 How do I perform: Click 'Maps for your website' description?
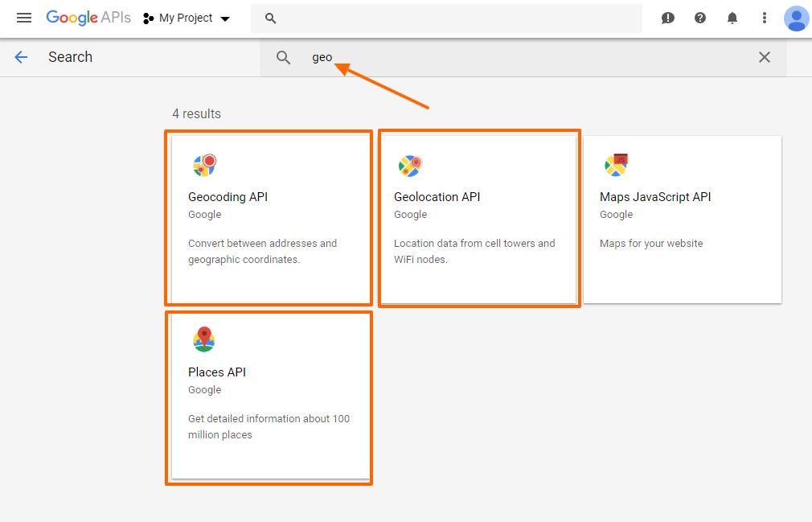tap(651, 244)
